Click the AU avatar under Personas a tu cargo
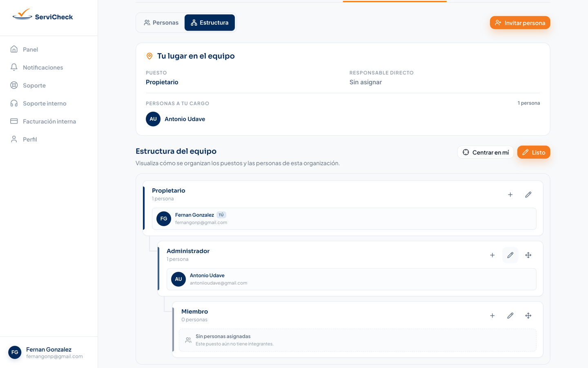The width and height of the screenshot is (588, 368). coord(153,119)
